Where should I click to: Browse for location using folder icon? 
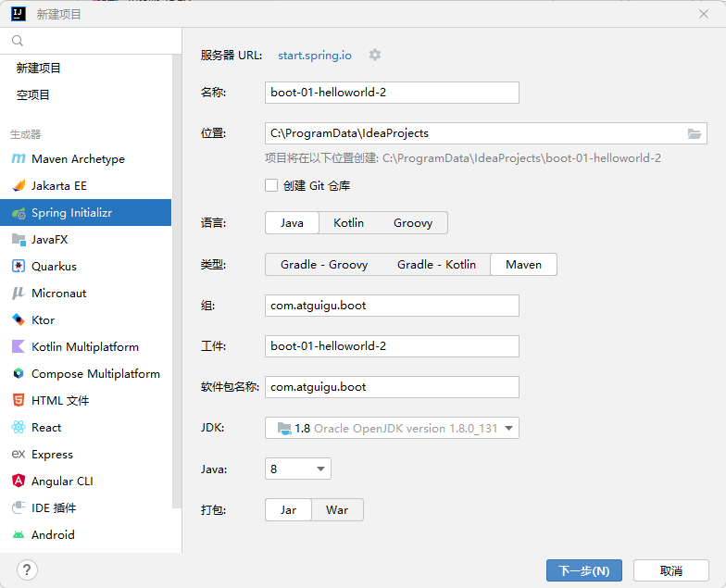click(x=695, y=133)
